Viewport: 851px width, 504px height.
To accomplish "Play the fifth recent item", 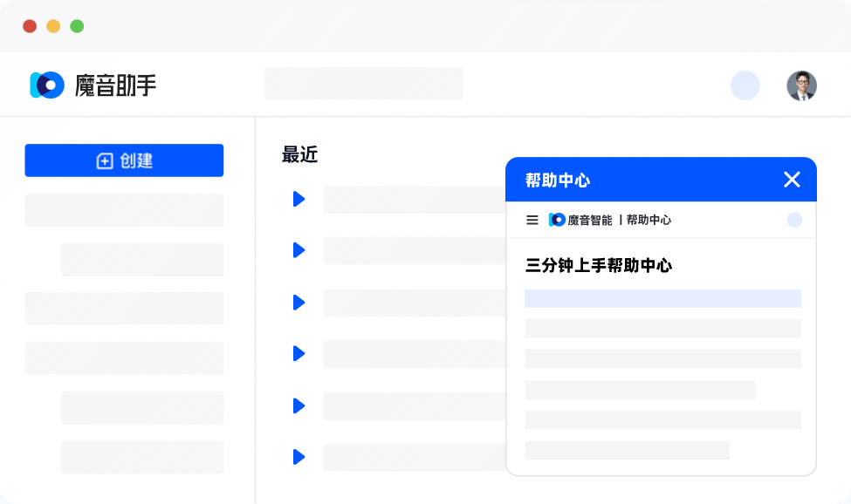I will click(x=299, y=405).
